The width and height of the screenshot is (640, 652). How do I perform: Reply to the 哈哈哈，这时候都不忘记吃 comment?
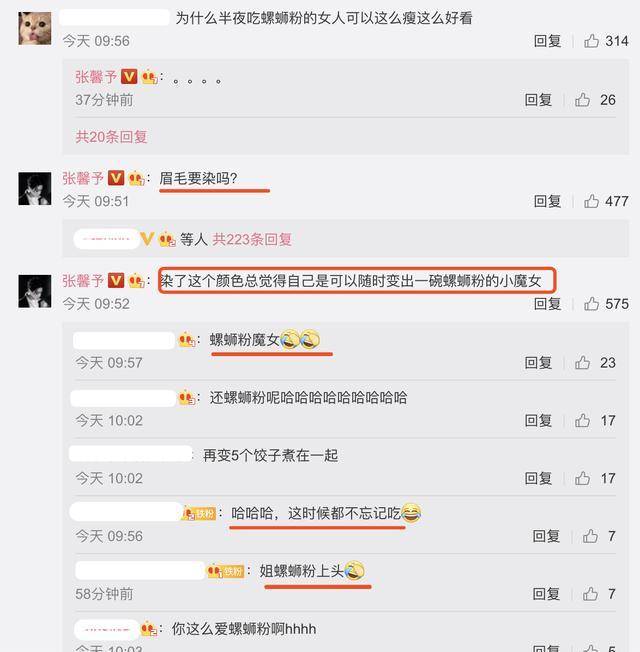pos(546,536)
